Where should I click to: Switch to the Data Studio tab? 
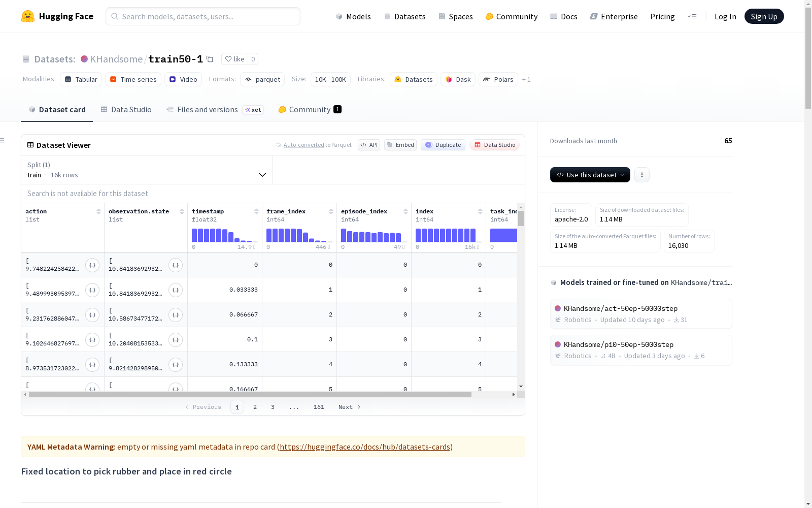click(126, 110)
